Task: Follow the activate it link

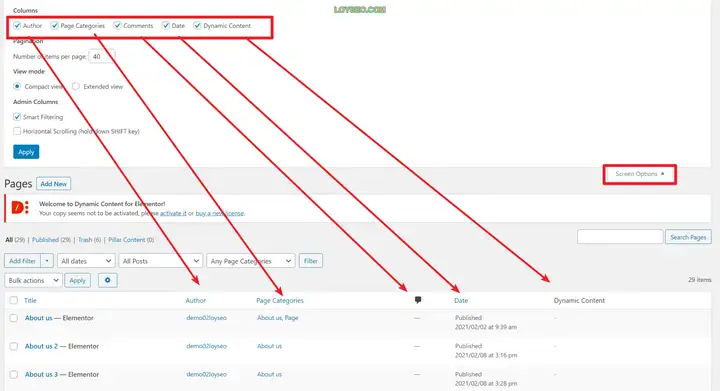Action: (173, 213)
